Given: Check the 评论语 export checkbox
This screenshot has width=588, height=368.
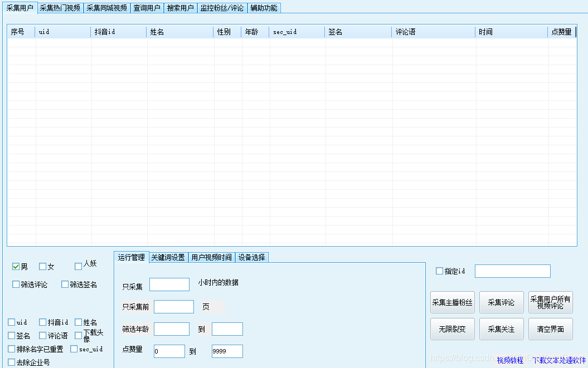Looking at the screenshot, I should pos(43,335).
